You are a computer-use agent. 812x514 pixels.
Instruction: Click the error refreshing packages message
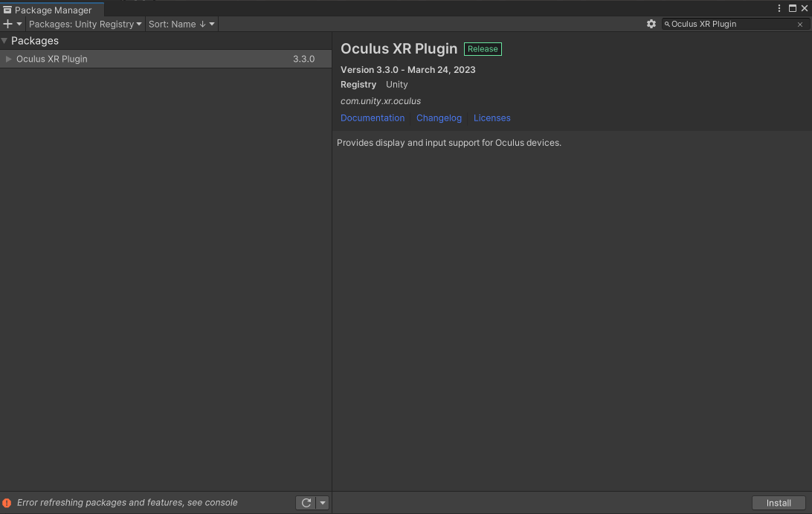127,503
